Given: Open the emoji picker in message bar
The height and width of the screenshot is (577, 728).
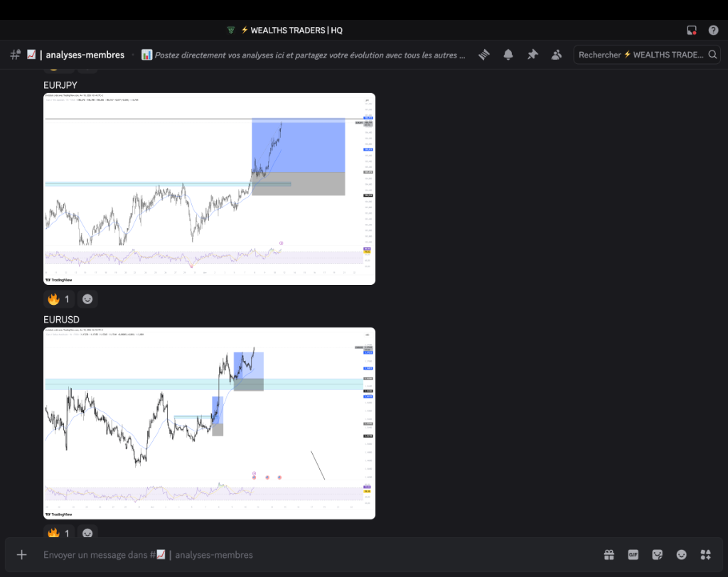Looking at the screenshot, I should (682, 555).
